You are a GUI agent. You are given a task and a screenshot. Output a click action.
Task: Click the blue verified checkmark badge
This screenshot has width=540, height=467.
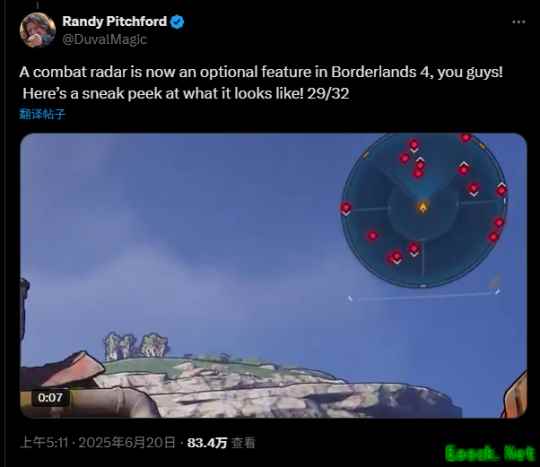(x=177, y=22)
